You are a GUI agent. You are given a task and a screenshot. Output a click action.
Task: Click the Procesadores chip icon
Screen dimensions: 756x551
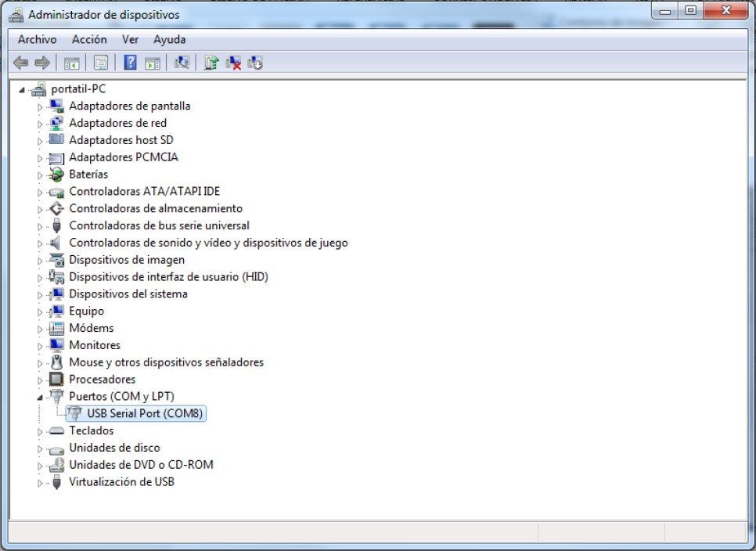click(x=56, y=380)
